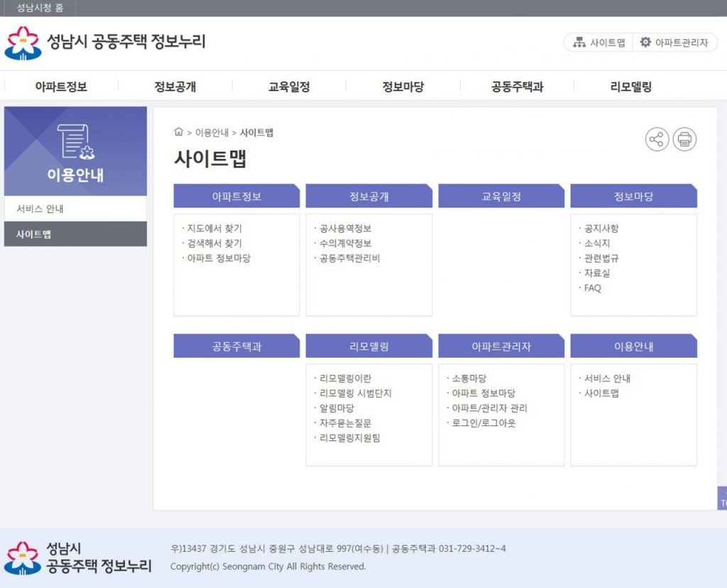Image resolution: width=727 pixels, height=588 pixels.
Task: Click the home breadcrumb icon
Action: tap(179, 132)
